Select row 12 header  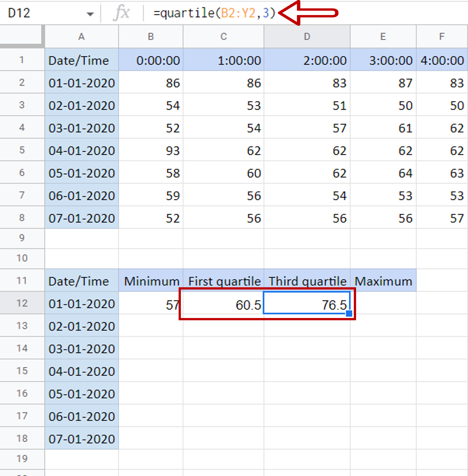tap(22, 303)
